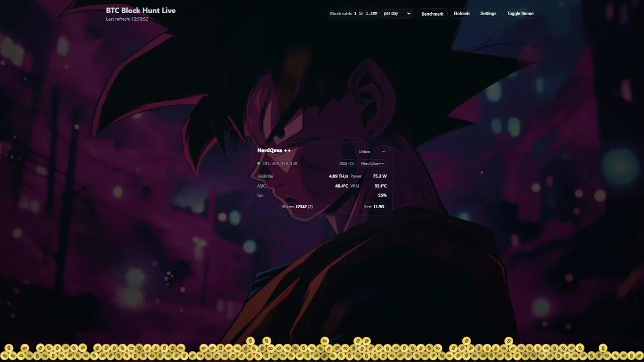Viewport: 644px width, 362px height.
Task: Open Settings
Action: pos(488,14)
